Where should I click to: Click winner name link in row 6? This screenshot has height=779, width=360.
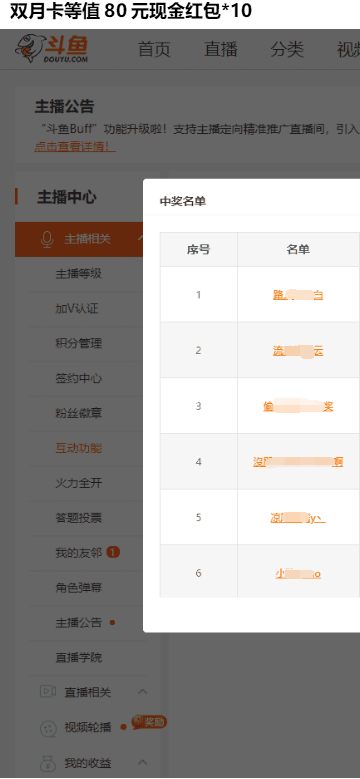coord(298,574)
